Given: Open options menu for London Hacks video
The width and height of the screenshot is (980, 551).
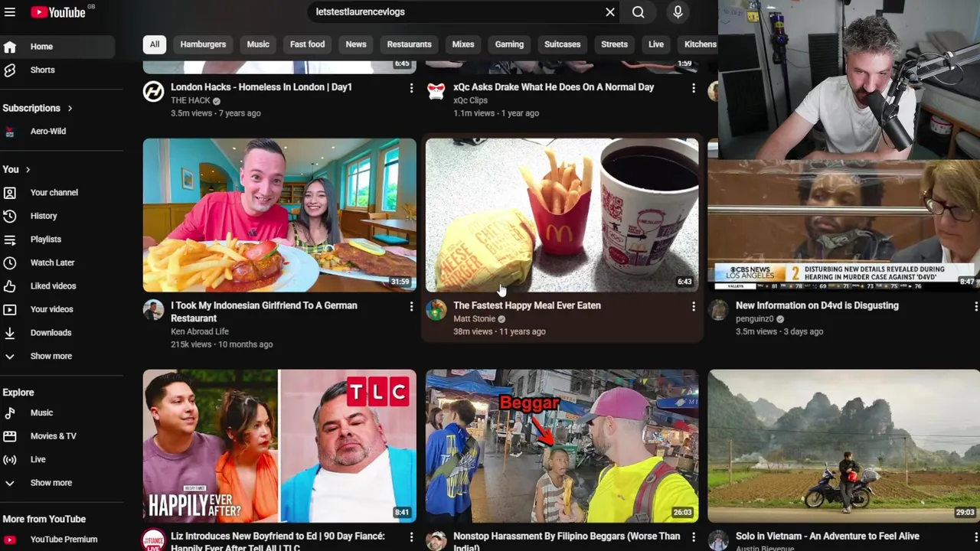Looking at the screenshot, I should pos(411,89).
